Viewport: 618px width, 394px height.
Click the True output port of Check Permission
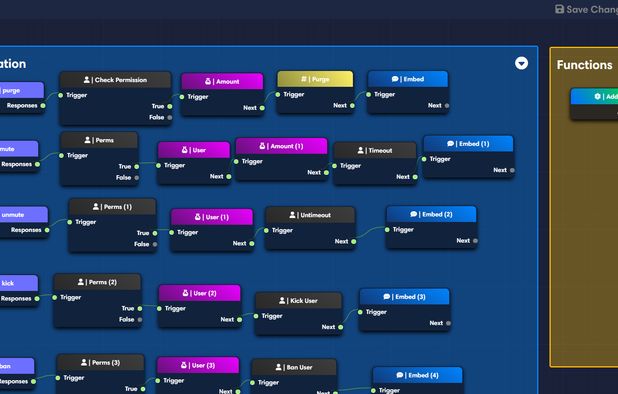[x=169, y=106]
